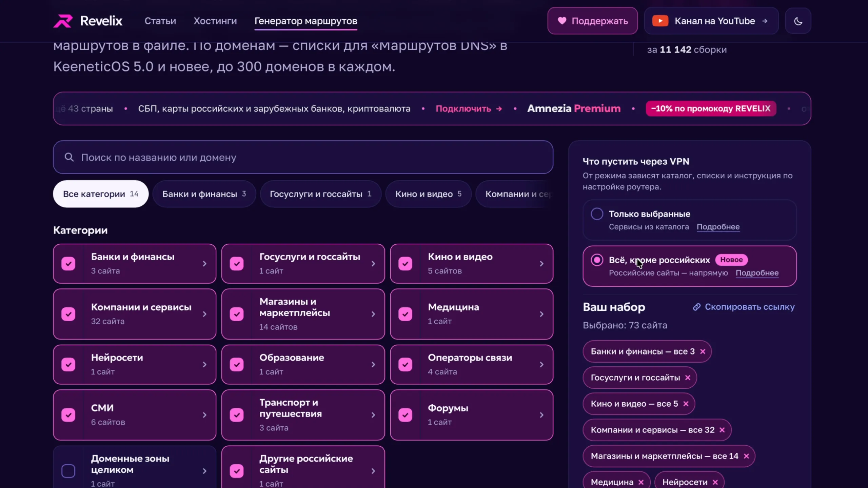Screen dimensions: 868x488
Task: Remove the Магазины и маркетплейсы — все 14 chip
Action: tap(746, 456)
